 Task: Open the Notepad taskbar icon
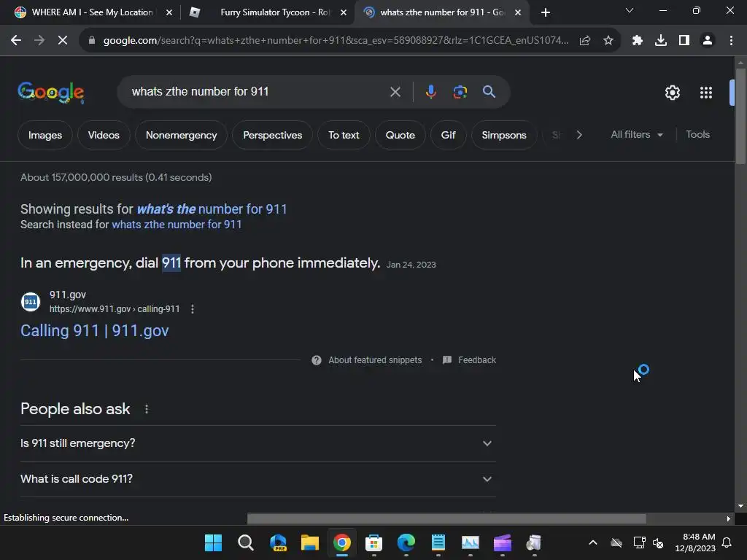438,542
